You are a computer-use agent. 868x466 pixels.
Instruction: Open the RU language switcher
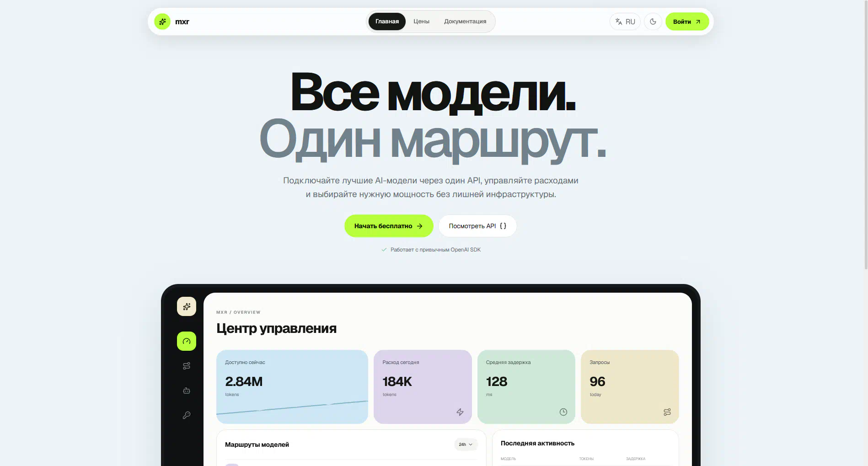(x=625, y=21)
